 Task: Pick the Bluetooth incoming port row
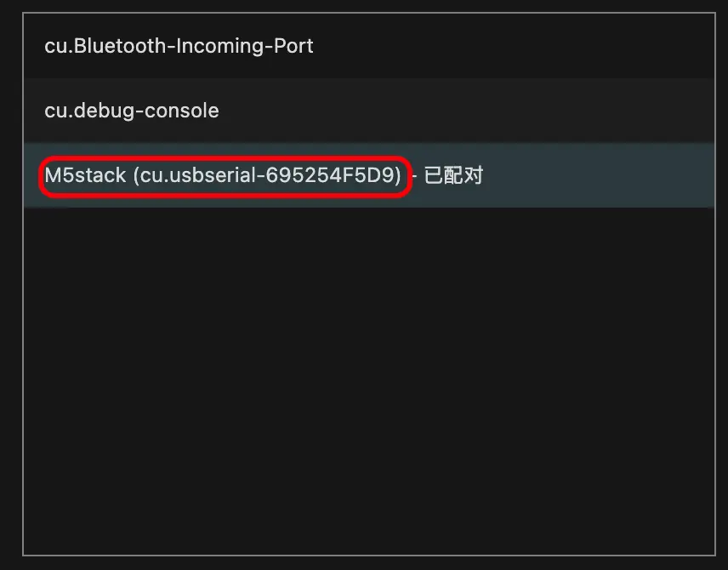pos(368,46)
